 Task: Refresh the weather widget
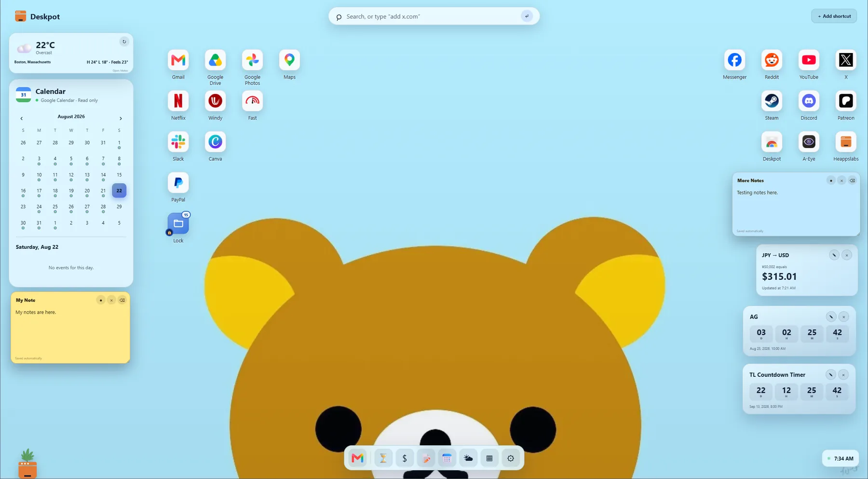point(124,42)
